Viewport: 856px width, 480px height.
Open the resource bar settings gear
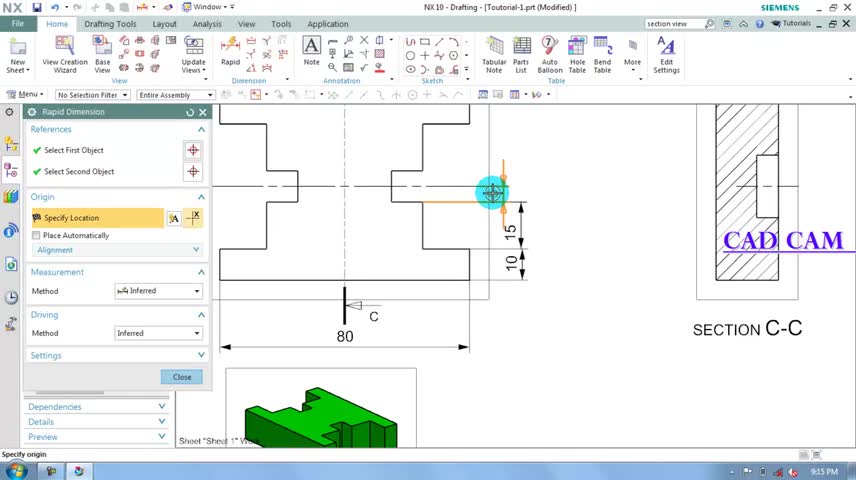point(9,112)
